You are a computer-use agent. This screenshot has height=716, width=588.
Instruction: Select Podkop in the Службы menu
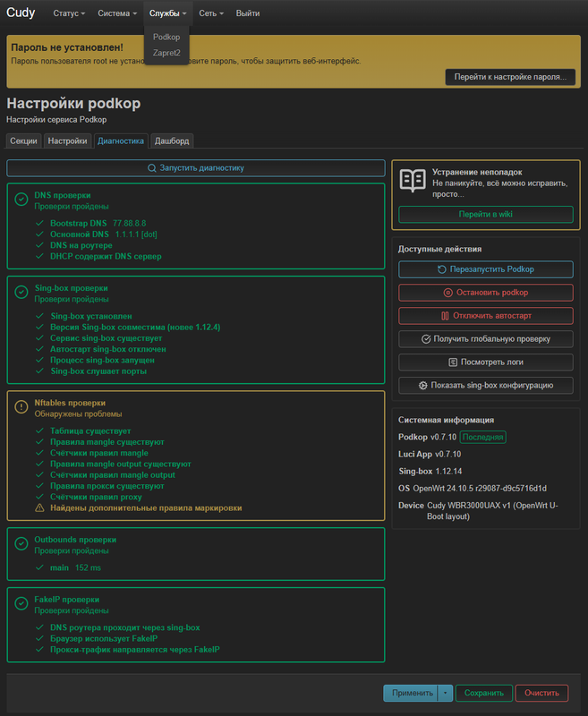166,37
